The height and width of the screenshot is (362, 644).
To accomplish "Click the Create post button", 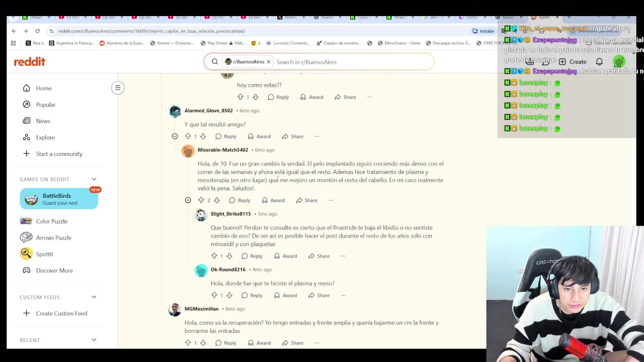I will (x=573, y=62).
